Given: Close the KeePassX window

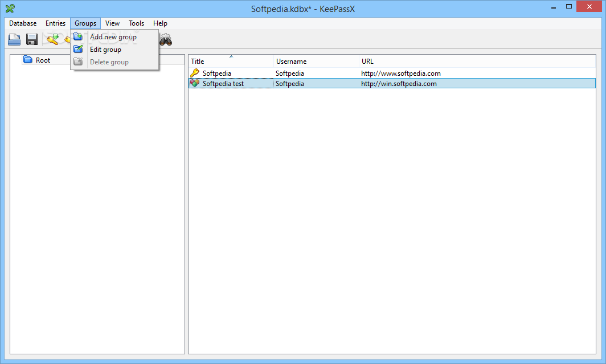Looking at the screenshot, I should coord(589,7).
